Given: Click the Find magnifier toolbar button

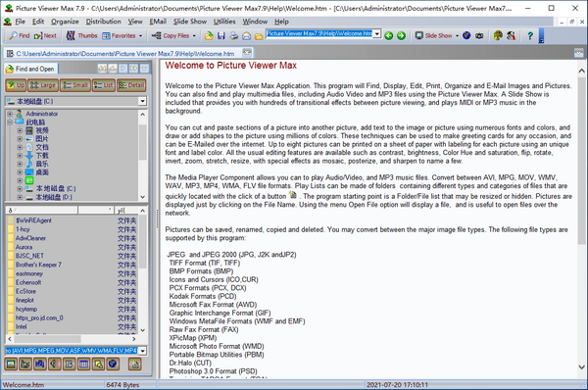Looking at the screenshot, I should (x=20, y=36).
